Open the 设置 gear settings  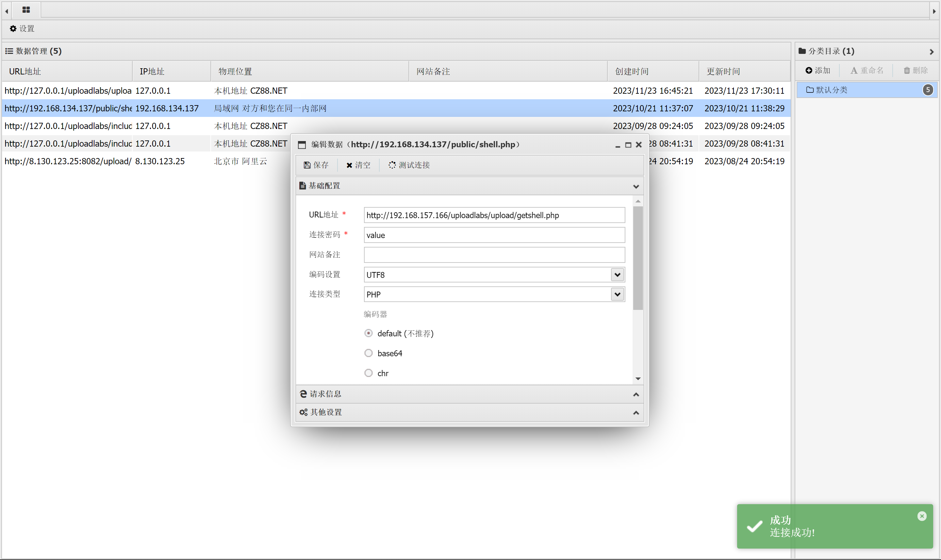tap(22, 29)
